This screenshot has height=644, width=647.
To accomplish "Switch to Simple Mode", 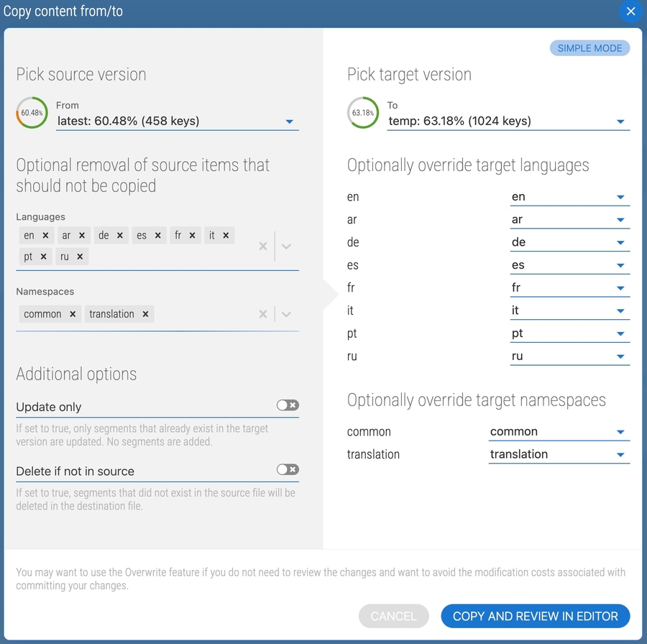I will pyautogui.click(x=589, y=48).
